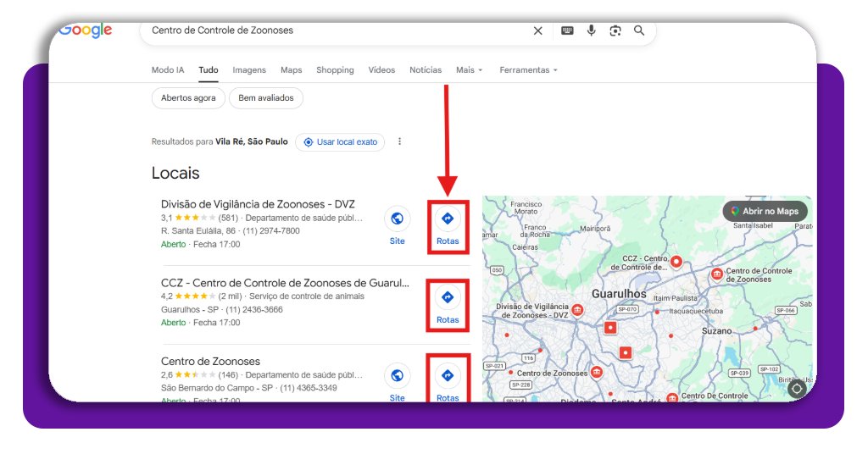
Task: Open Google Lens image search icon
Action: pos(615,30)
